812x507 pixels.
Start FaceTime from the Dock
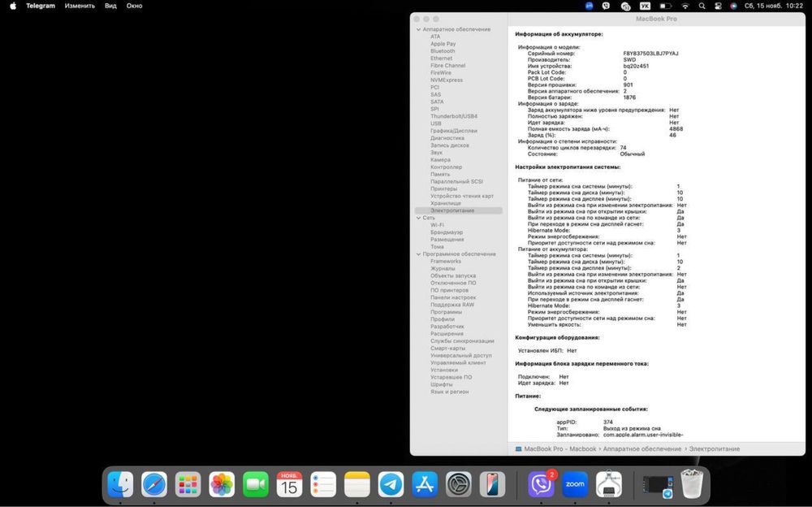point(256,485)
